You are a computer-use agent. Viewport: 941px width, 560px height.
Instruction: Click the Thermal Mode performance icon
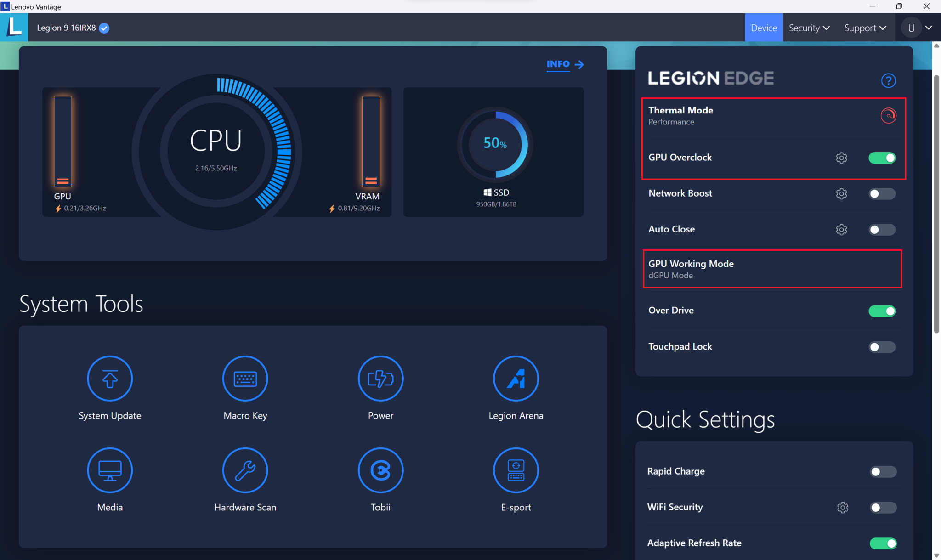(888, 116)
